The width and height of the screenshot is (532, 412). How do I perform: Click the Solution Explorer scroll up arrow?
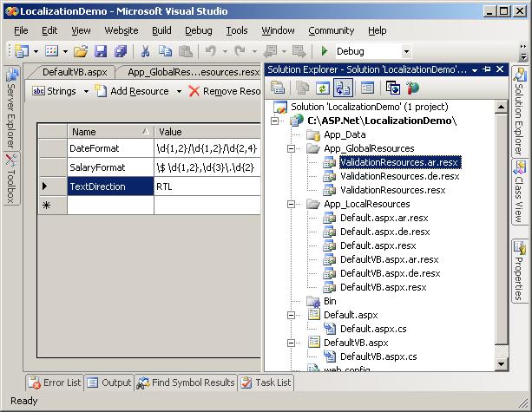tap(501, 107)
